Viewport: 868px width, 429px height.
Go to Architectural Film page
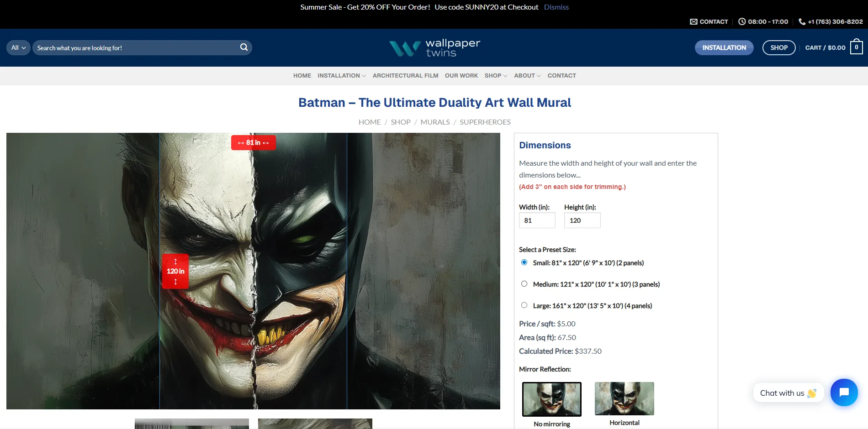point(405,76)
